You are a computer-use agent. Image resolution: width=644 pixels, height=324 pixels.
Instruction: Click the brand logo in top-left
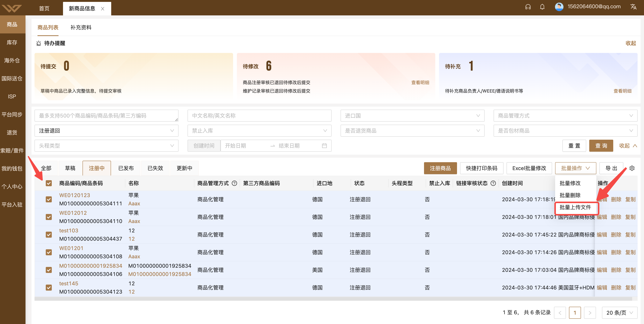click(x=12, y=8)
